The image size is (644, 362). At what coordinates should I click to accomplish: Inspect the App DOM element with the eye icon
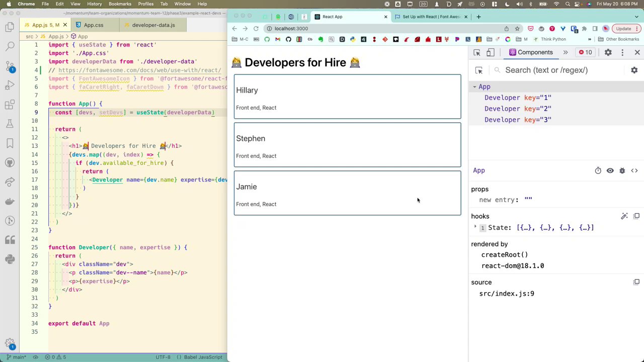610,171
